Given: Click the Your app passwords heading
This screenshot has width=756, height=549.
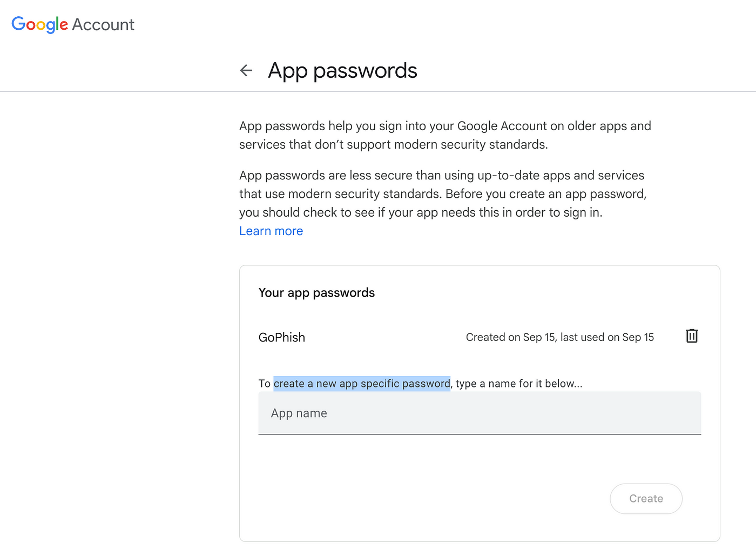Looking at the screenshot, I should tap(316, 293).
